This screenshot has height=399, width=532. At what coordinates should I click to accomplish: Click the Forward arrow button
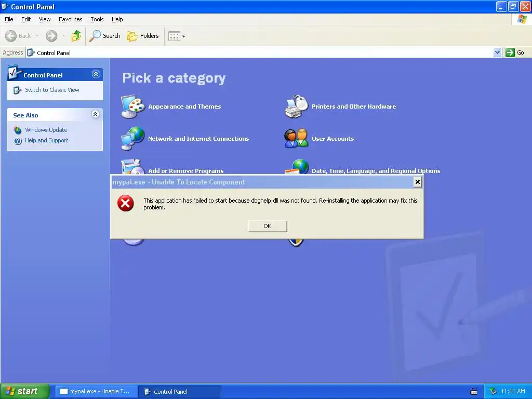point(51,36)
